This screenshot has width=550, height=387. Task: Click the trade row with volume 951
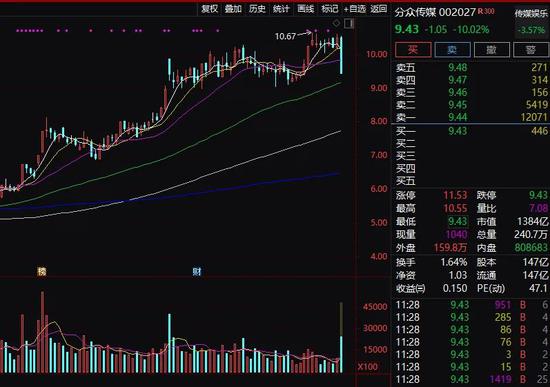point(472,305)
